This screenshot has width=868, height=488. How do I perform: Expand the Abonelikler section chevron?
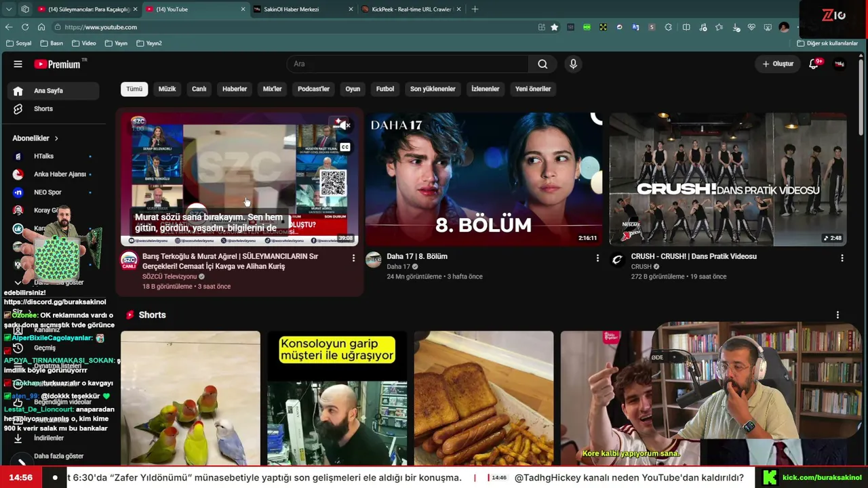[x=56, y=138]
